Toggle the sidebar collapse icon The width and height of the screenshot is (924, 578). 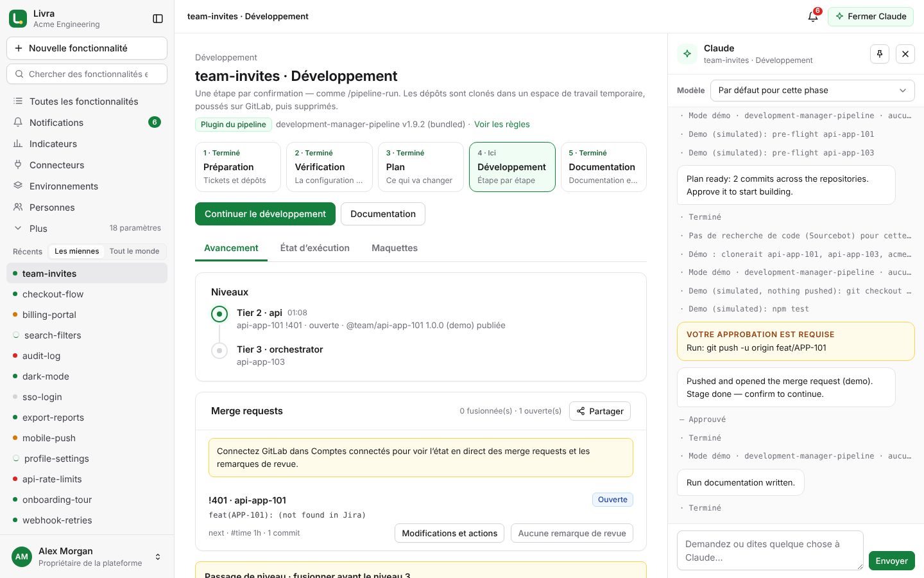(158, 19)
